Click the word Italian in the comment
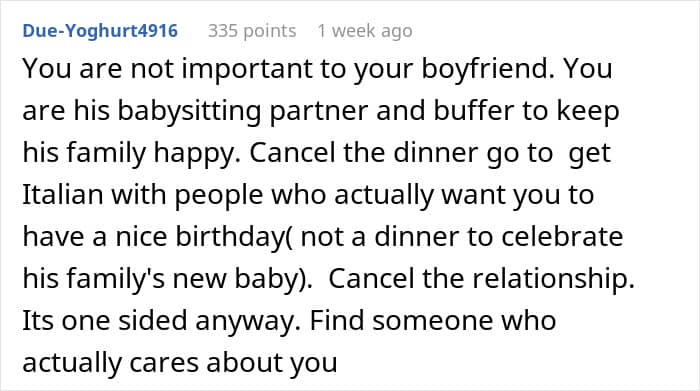 63,195
